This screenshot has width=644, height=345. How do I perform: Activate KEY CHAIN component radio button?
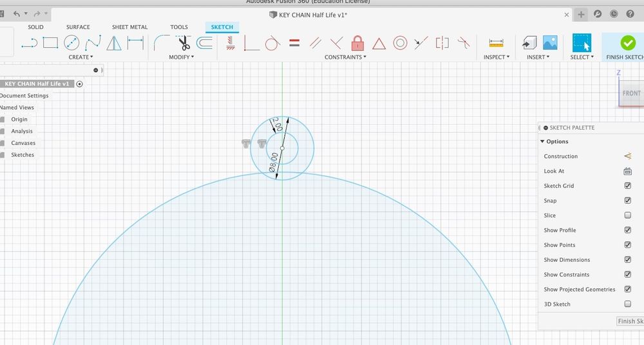click(x=79, y=84)
